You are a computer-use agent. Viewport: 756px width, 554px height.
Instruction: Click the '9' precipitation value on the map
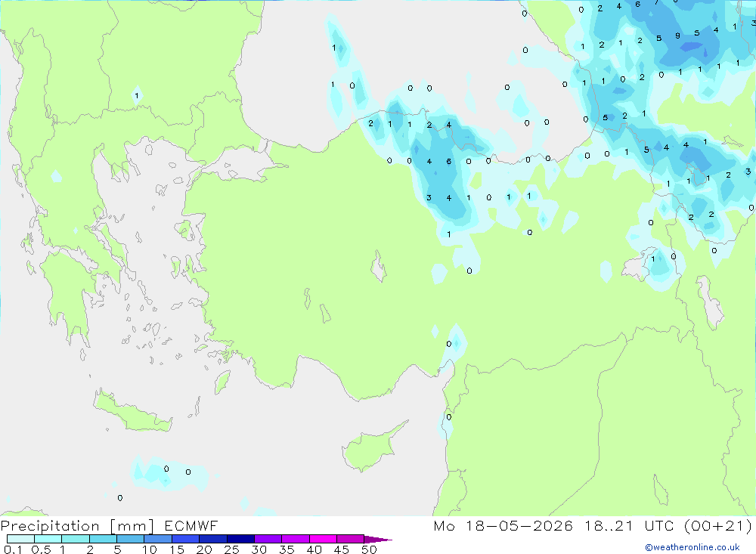point(677,36)
